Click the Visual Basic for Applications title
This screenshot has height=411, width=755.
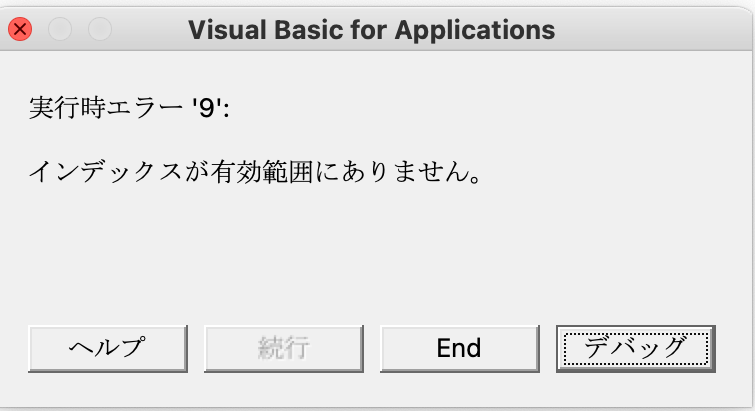(x=371, y=29)
